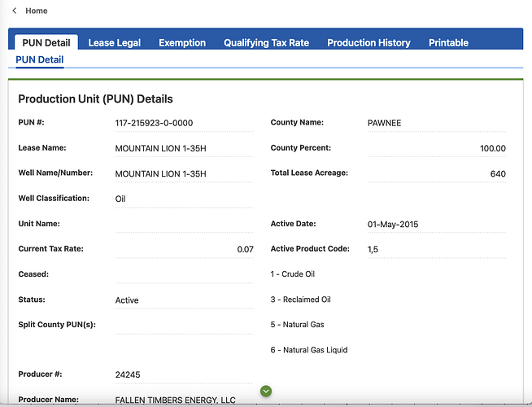Click the Production Unit (PUN) Details heading
532x407 pixels.
tap(95, 99)
